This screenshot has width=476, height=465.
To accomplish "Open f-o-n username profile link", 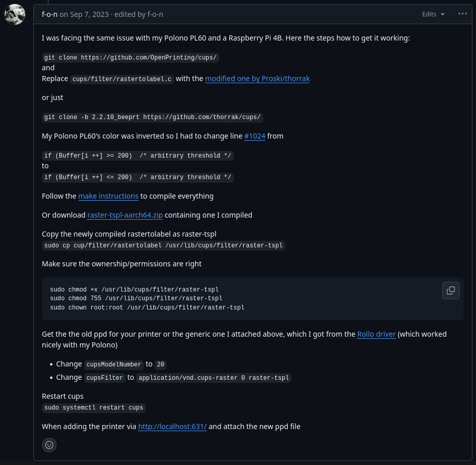I will tap(49, 14).
